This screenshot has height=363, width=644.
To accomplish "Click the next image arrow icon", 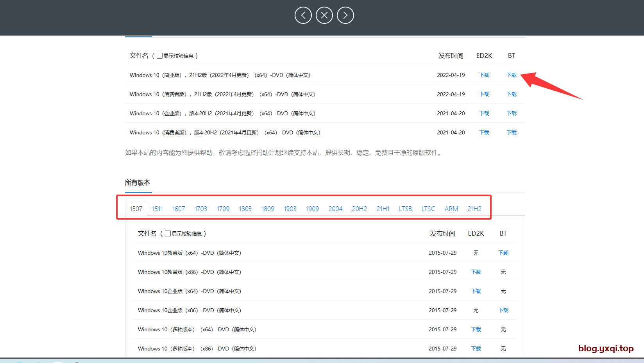I will pos(345,15).
